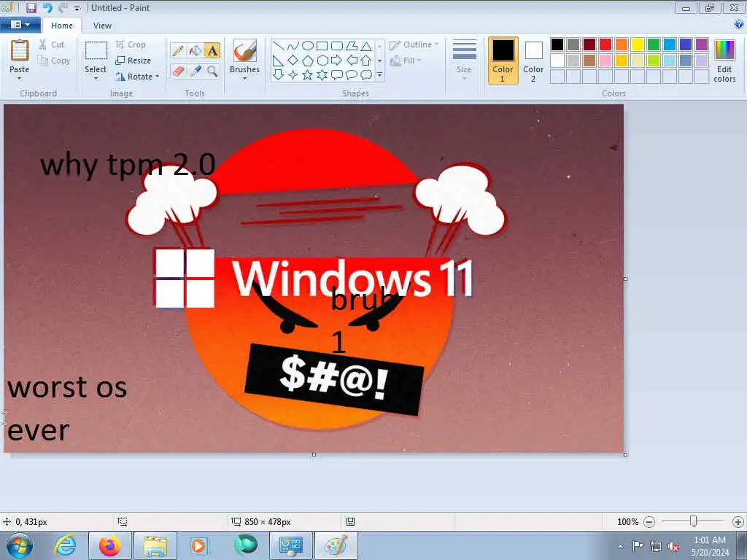
Task: Click the Copy button
Action: coord(54,61)
